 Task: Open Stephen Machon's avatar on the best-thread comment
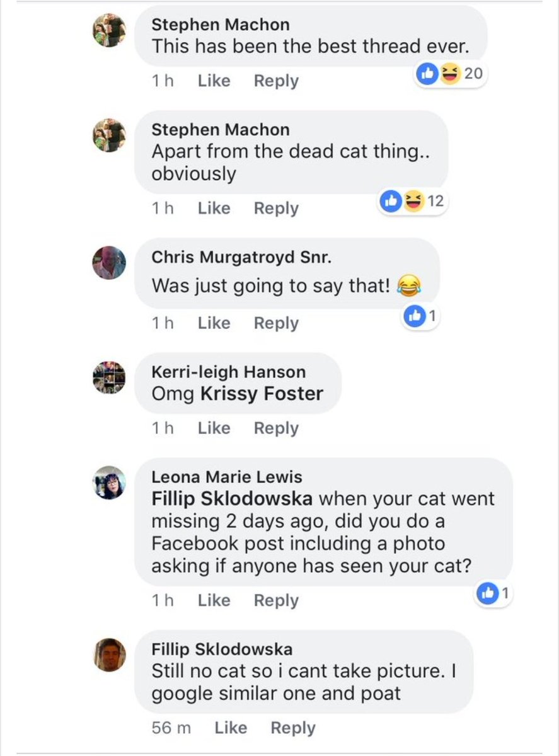coord(109,30)
